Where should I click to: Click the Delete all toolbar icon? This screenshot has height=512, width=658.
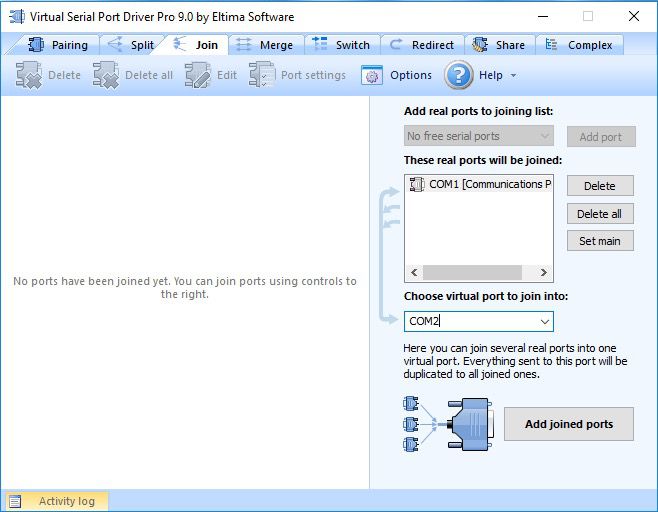(106, 75)
